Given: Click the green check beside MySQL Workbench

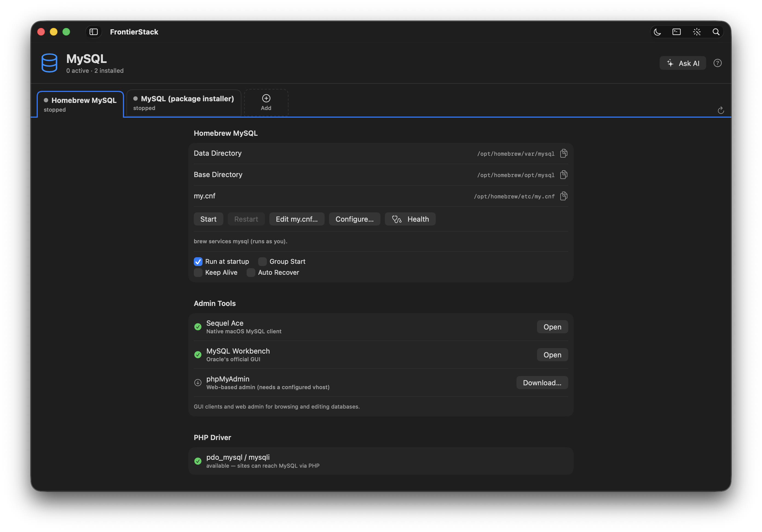Looking at the screenshot, I should (x=198, y=355).
